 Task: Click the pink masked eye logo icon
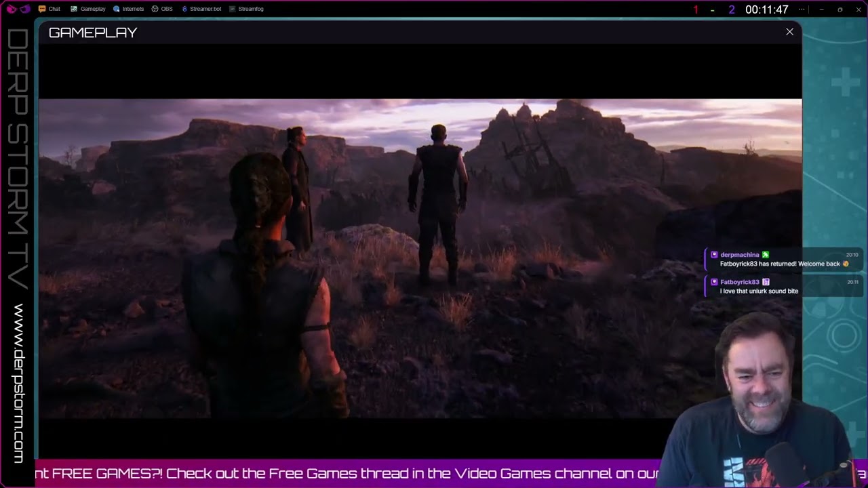click(11, 9)
